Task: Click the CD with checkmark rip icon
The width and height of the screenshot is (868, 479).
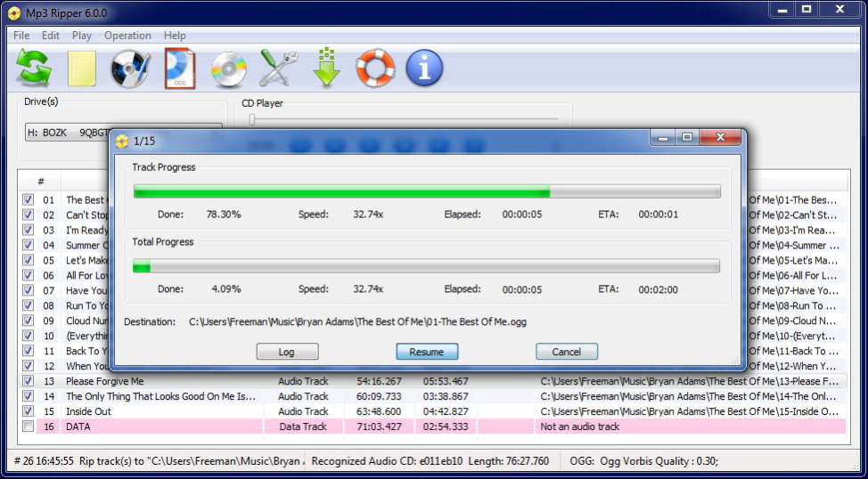Action: (x=130, y=69)
